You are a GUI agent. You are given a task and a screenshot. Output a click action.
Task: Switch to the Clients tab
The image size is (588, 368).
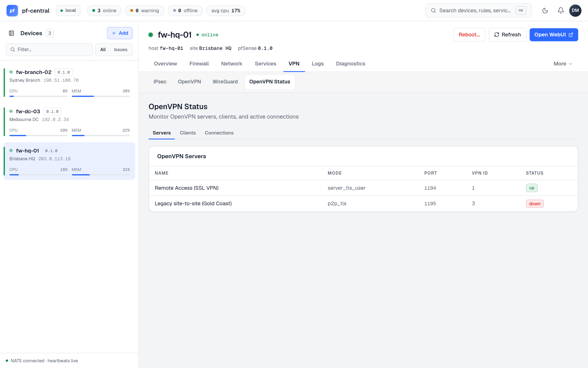[x=188, y=133]
